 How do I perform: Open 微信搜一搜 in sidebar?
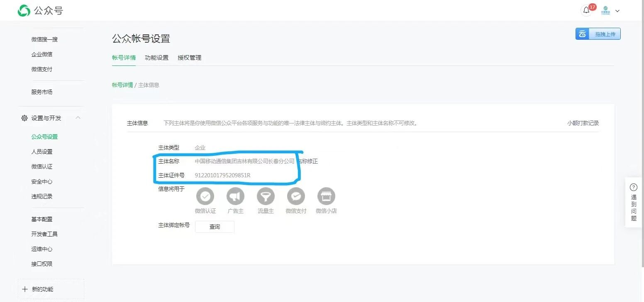pos(44,39)
